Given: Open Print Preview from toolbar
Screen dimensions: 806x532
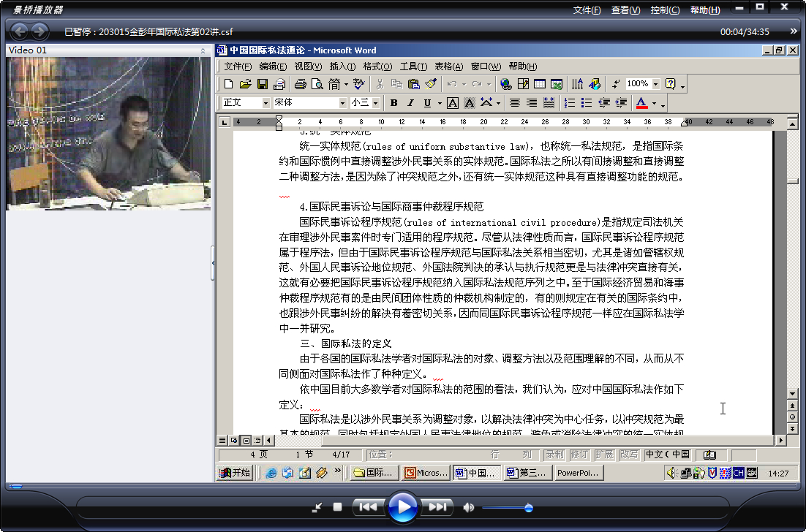Looking at the screenshot, I should [x=317, y=84].
